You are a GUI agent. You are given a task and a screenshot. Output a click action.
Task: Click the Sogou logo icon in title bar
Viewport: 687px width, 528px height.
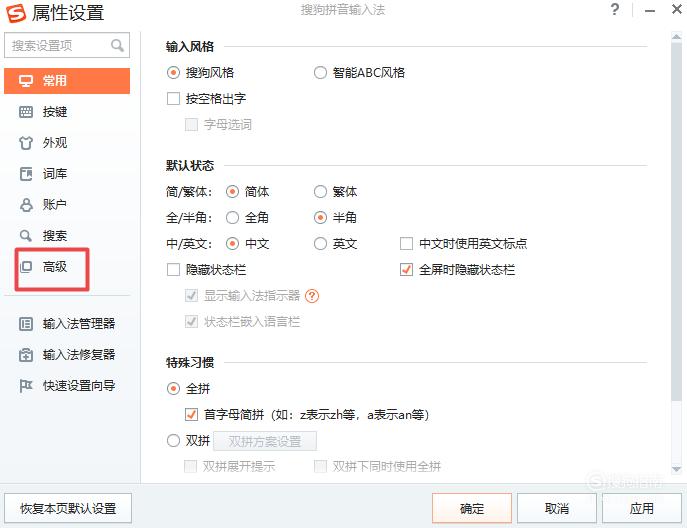click(16, 13)
